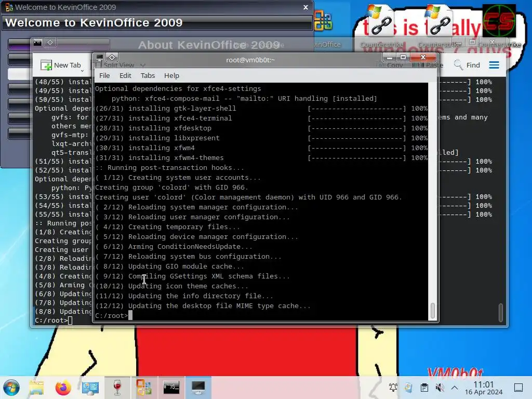
Task: Click the diamond keep-above icon in terminal titlebar
Action: click(112, 57)
